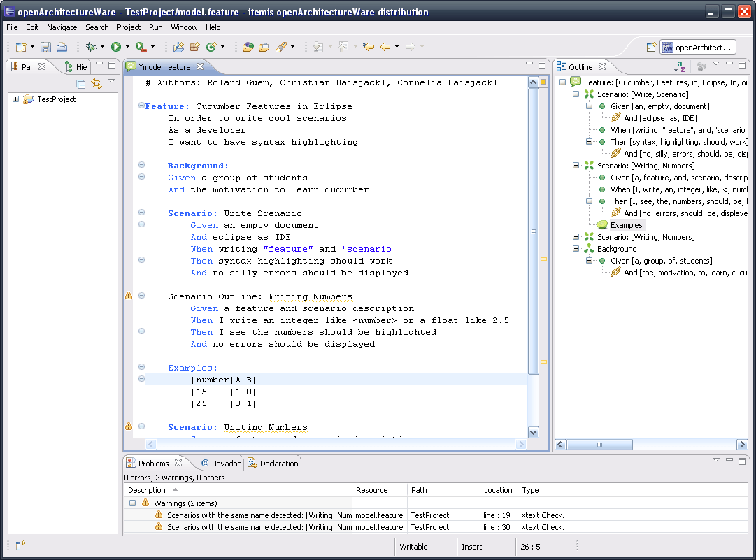Click the Save toolbar icon
The height and width of the screenshot is (560, 756).
point(45,47)
